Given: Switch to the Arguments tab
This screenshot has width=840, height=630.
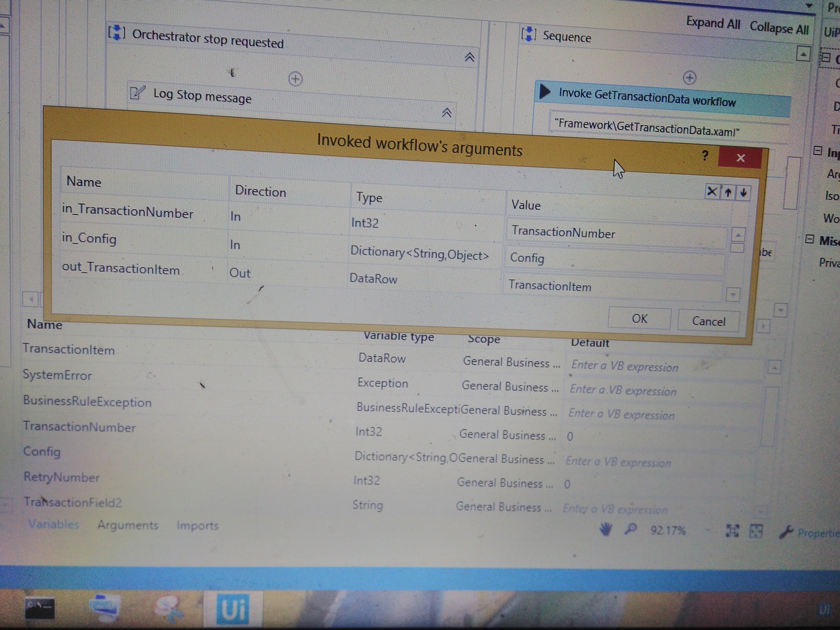Looking at the screenshot, I should click(x=128, y=525).
